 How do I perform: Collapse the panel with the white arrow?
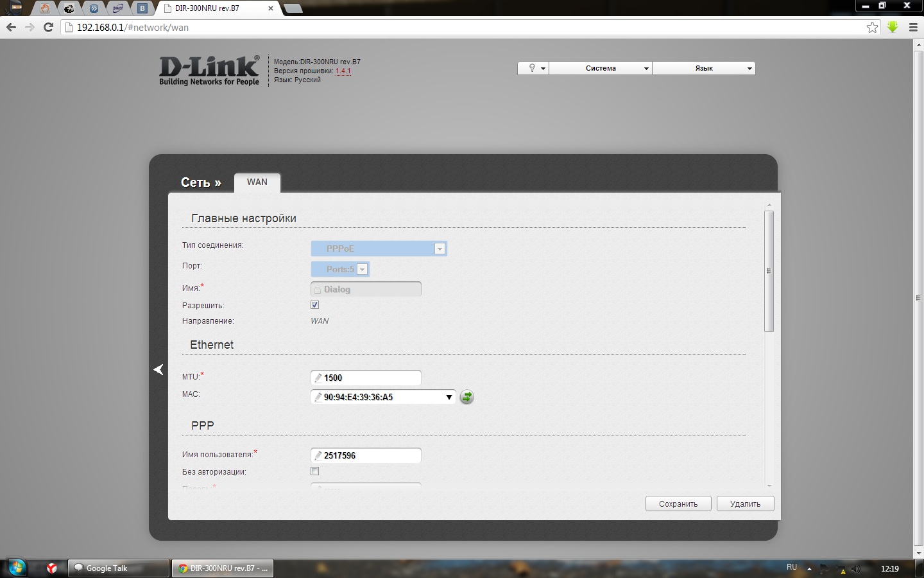[158, 369]
